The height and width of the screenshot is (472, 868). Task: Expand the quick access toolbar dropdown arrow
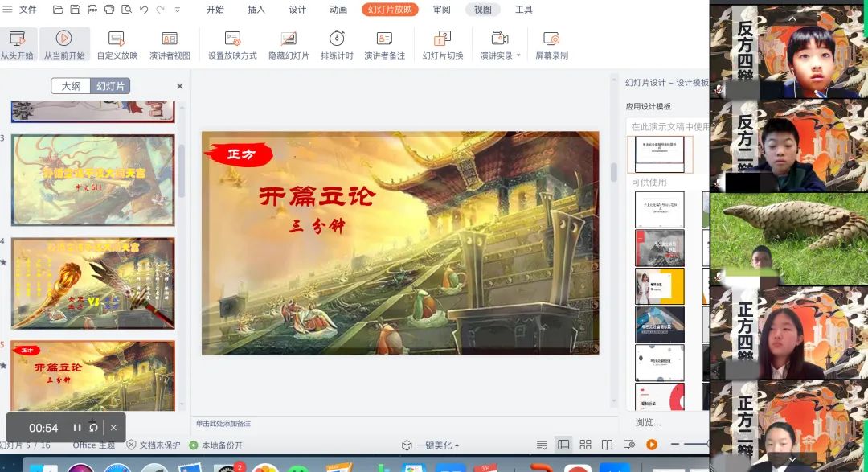[x=178, y=10]
